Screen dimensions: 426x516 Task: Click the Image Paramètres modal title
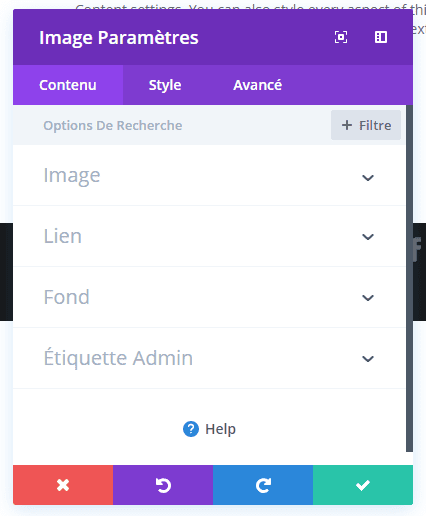pyautogui.click(x=119, y=38)
